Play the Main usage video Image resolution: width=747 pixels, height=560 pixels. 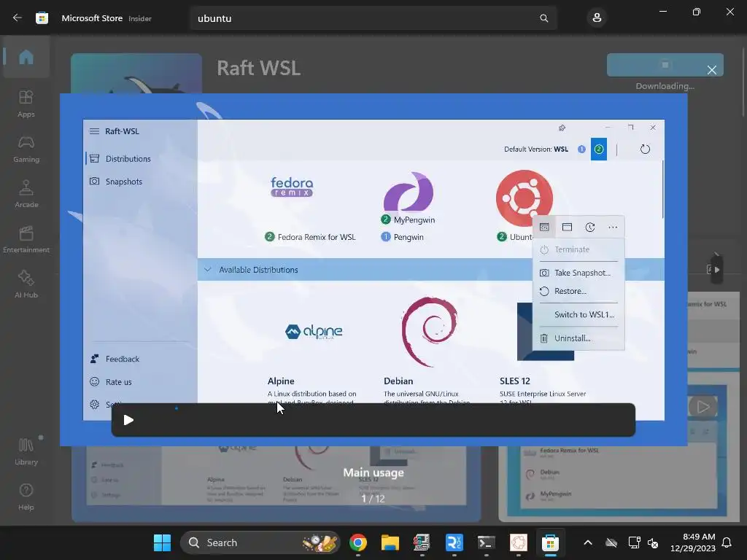click(128, 420)
